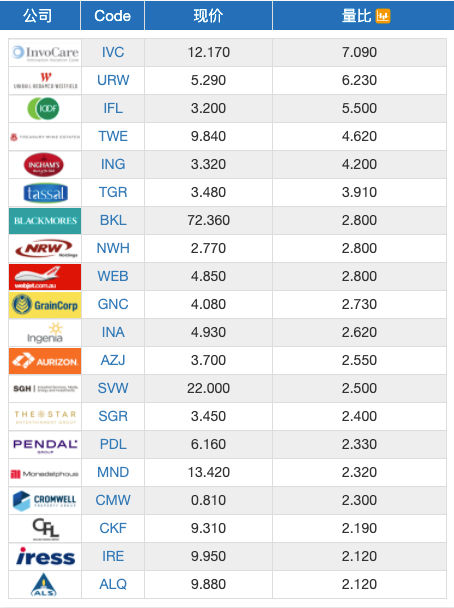Screen dimensions: 454x608
Task: Select the Webjet red airplane logo
Action: (45, 277)
